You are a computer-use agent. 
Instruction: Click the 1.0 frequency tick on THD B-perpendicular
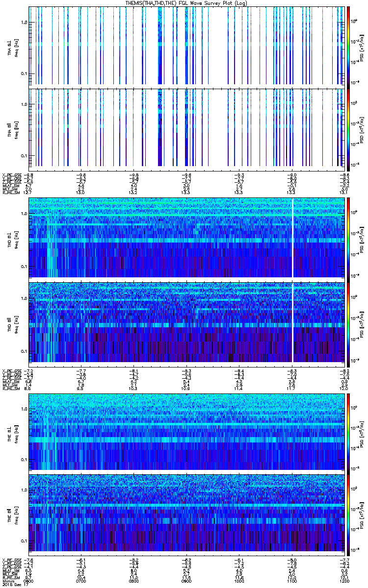pos(23,214)
